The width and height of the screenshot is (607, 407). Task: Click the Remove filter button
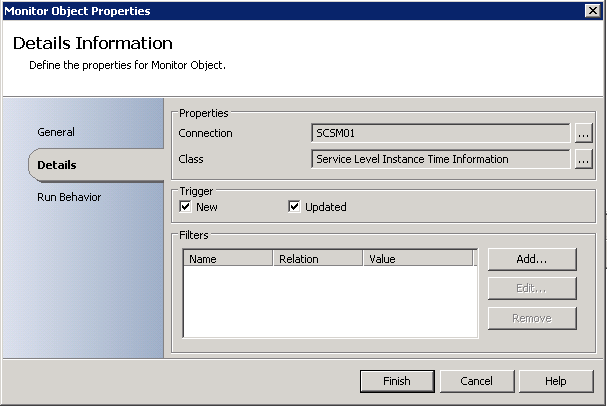(532, 318)
